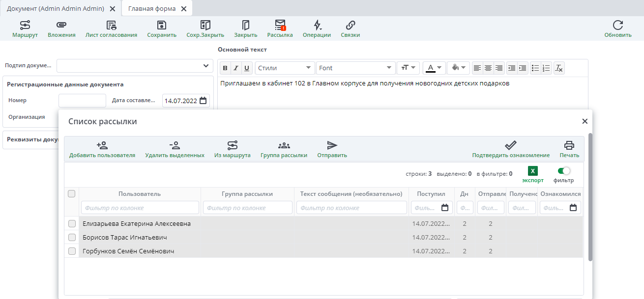Viewport: 644px width, 299px height.
Task: Increase text indent
Action: click(523, 68)
